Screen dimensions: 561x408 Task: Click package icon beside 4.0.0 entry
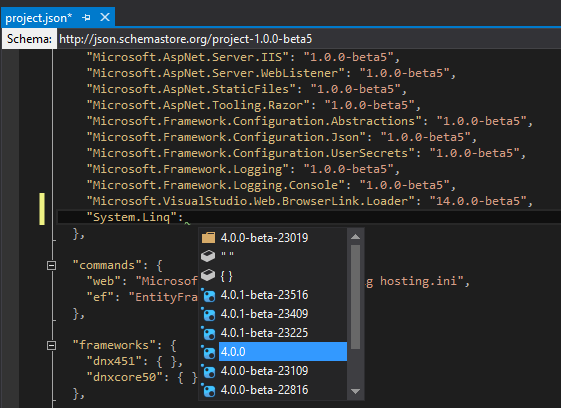pyautogui.click(x=208, y=352)
